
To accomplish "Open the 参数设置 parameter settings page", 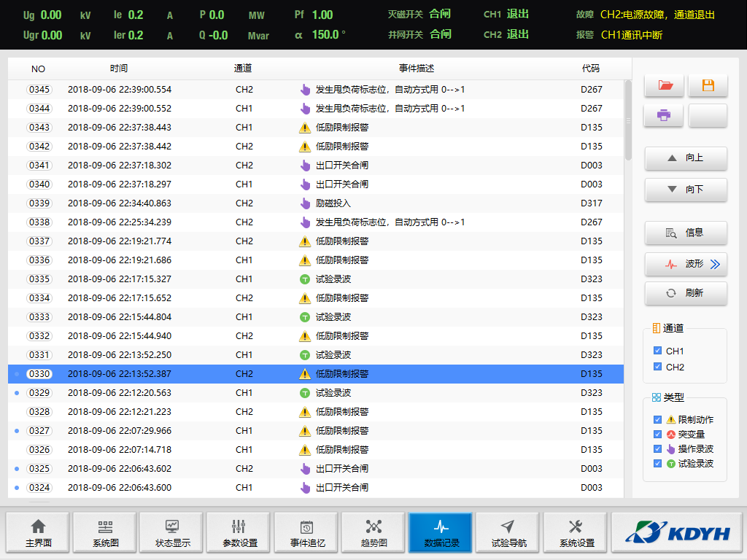I will (239, 532).
